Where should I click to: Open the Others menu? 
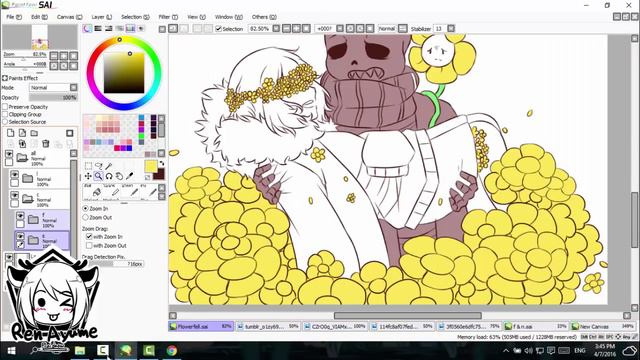point(264,17)
